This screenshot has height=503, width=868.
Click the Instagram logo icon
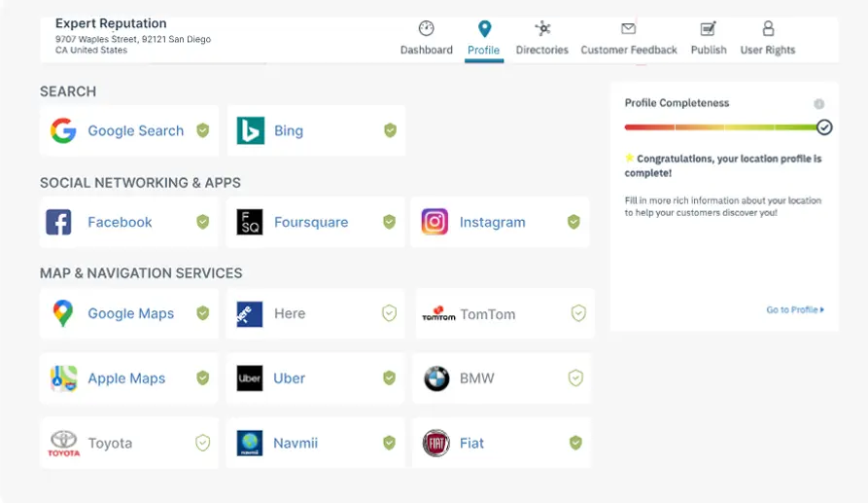click(x=434, y=222)
